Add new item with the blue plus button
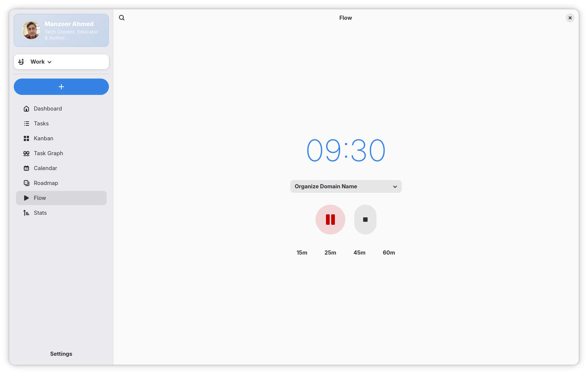Screen dimensions: 588x374 61,87
